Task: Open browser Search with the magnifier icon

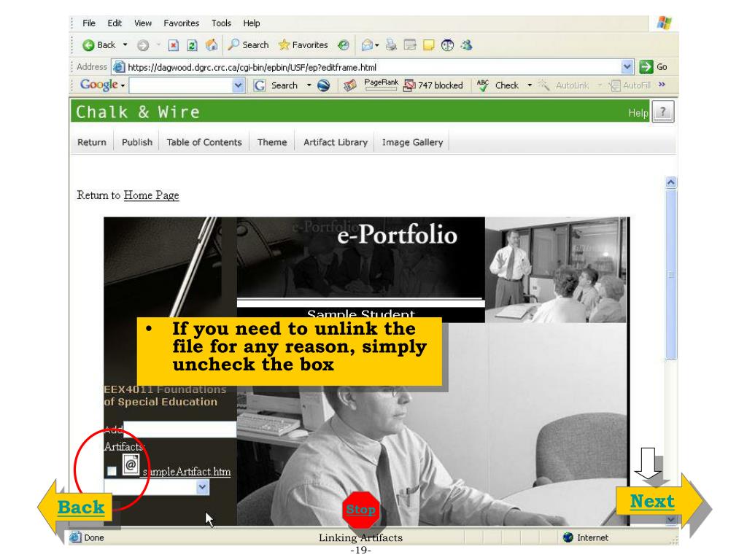Action: [248, 44]
